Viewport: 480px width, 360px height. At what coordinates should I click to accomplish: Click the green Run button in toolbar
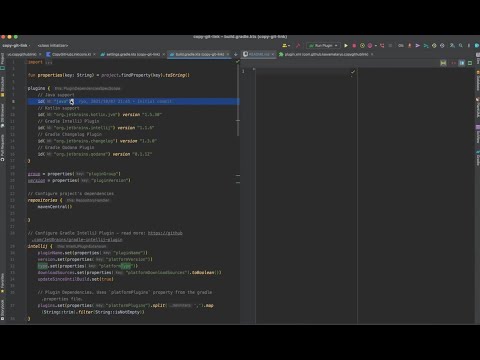click(x=346, y=45)
